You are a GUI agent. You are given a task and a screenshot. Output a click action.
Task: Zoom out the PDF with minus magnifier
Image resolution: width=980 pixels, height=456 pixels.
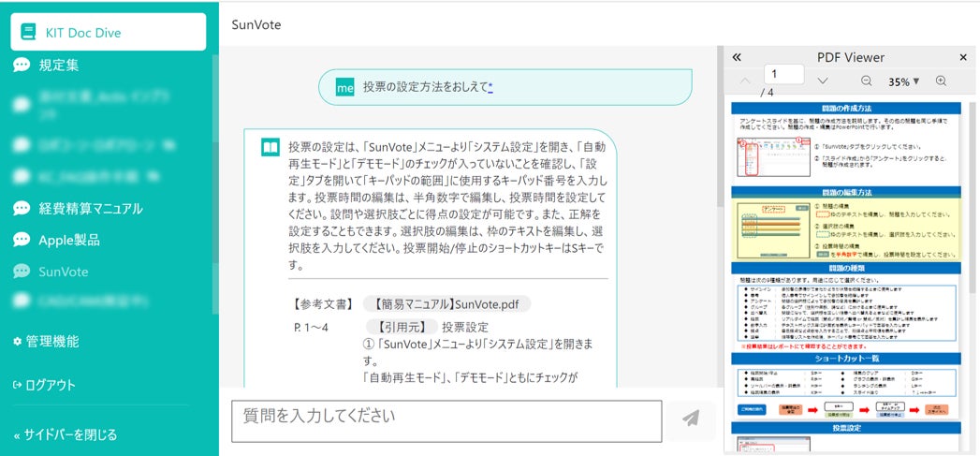coord(866,81)
